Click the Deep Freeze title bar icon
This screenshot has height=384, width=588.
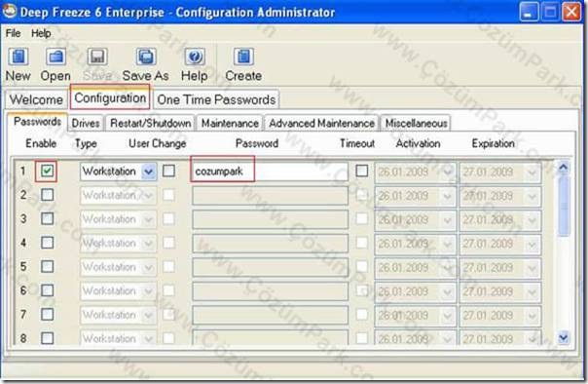pyautogui.click(x=9, y=11)
